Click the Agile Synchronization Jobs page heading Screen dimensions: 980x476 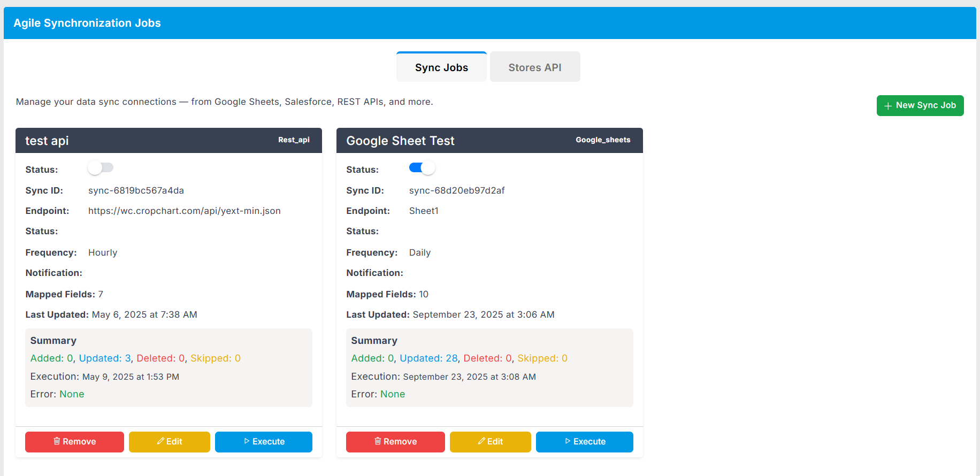tap(87, 23)
